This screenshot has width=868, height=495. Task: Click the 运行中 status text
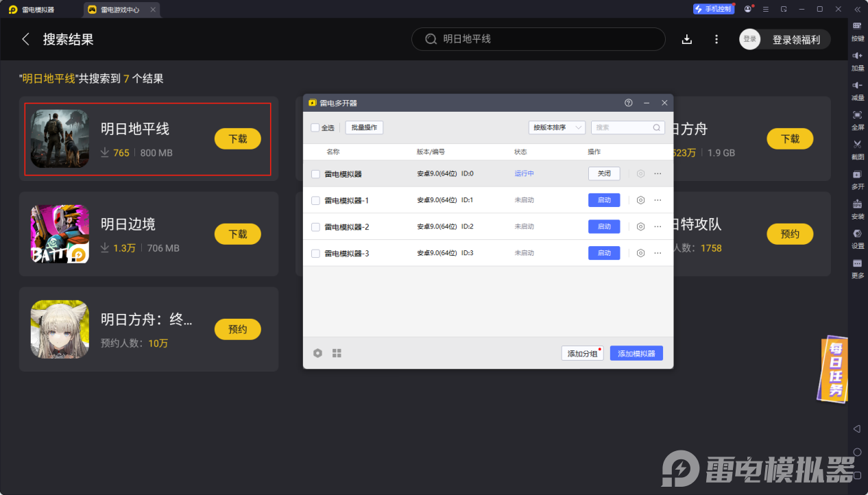click(x=524, y=173)
